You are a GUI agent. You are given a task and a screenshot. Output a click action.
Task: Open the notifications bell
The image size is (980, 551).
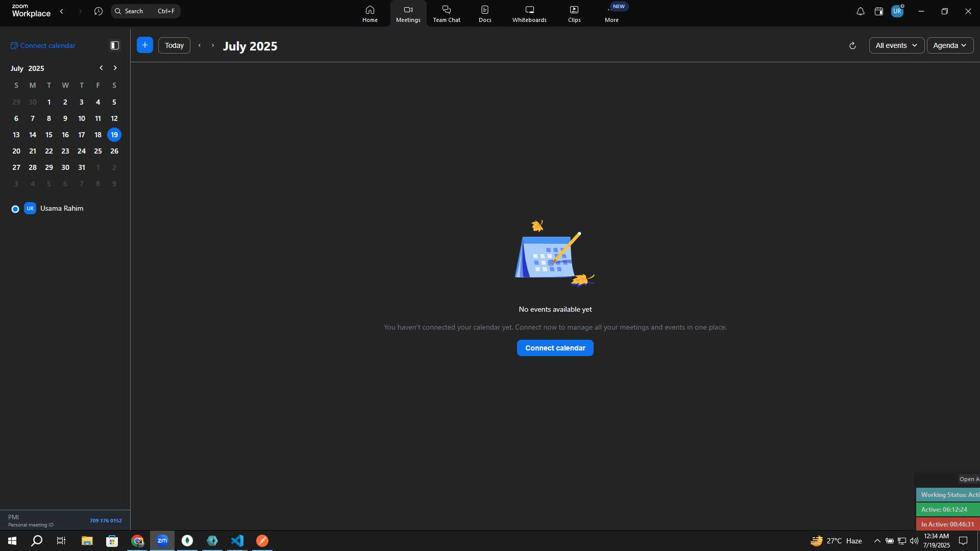860,11
